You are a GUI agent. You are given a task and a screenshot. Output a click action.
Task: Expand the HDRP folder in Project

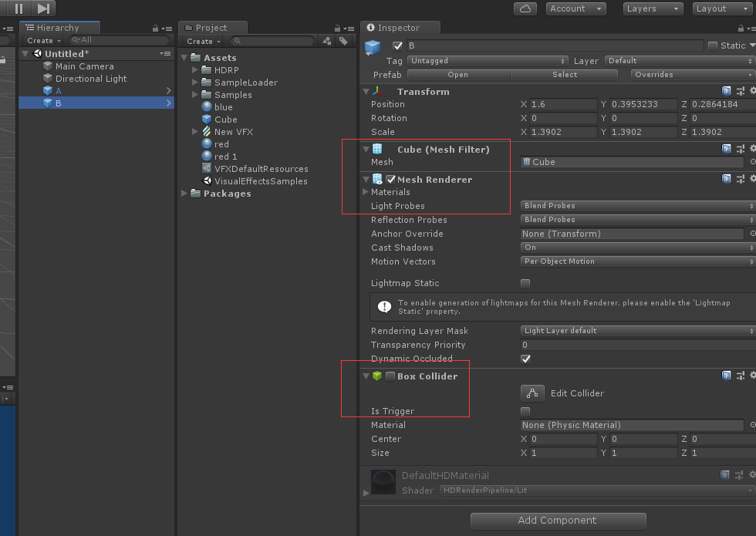[x=194, y=69]
